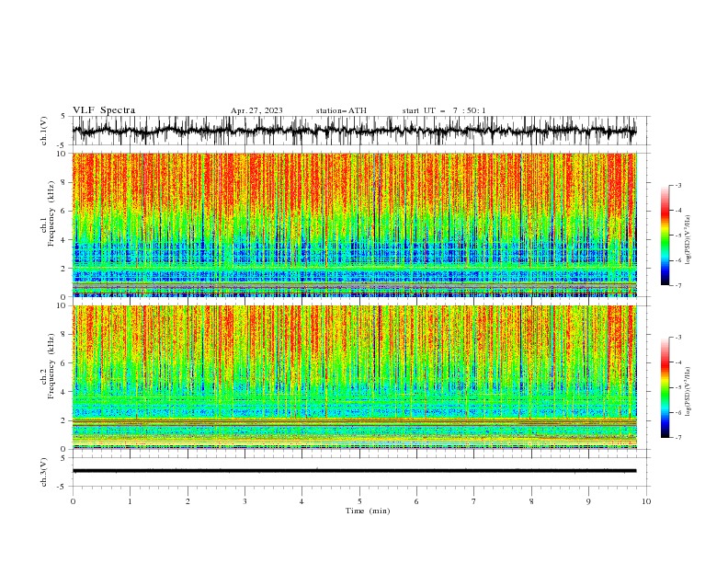Viewport: 728px width, 563px height.
Task: Click the "-5" tick on ch.1 colorbar
Action: pyautogui.click(x=677, y=236)
